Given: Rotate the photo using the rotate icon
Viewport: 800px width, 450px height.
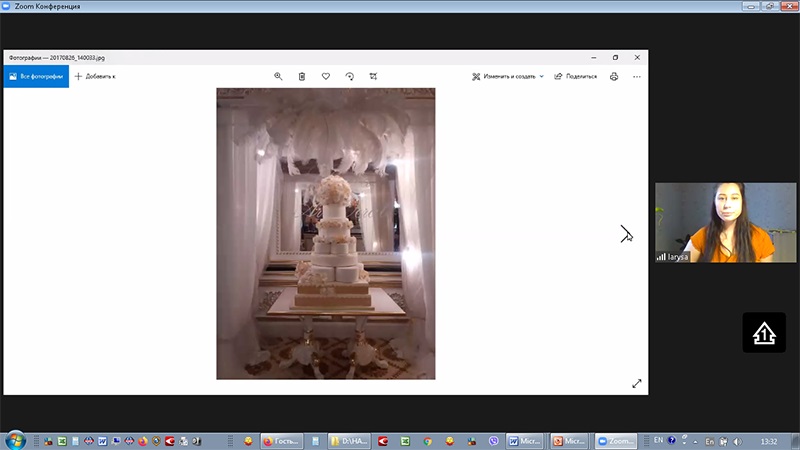Looking at the screenshot, I should 350,76.
